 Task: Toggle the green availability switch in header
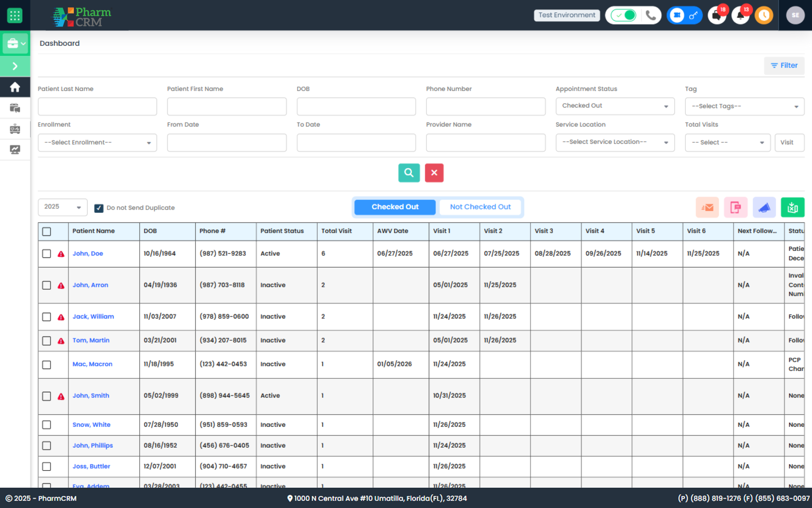pyautogui.click(x=623, y=16)
